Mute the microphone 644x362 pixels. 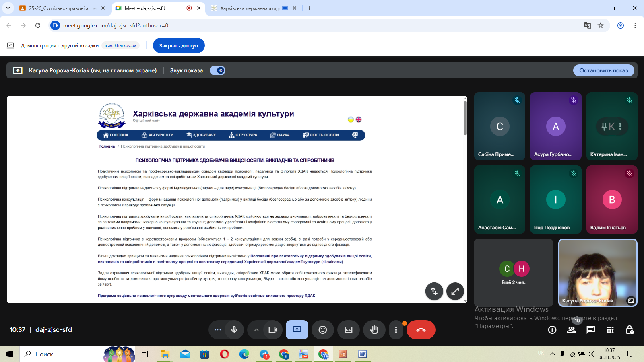click(234, 330)
